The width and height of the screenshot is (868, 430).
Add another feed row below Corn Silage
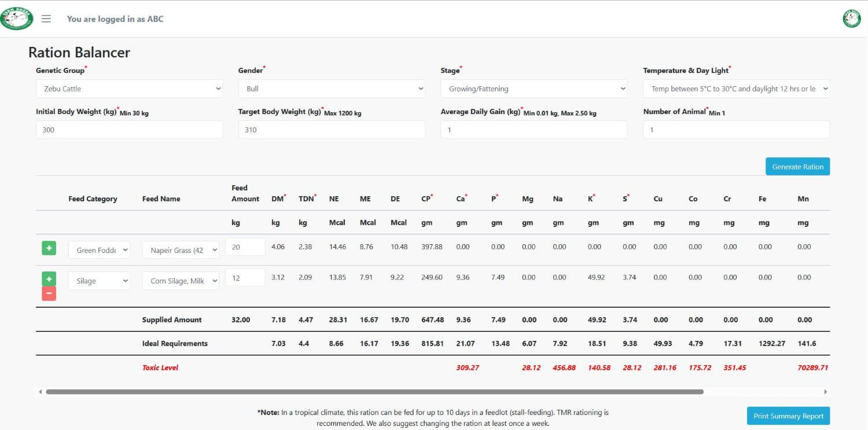click(x=49, y=278)
